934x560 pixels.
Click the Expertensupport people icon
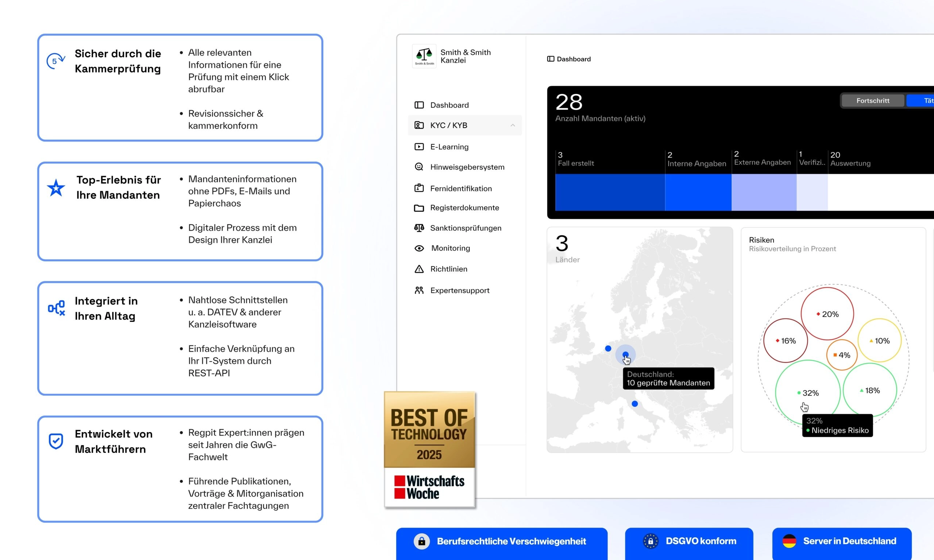pyautogui.click(x=419, y=290)
